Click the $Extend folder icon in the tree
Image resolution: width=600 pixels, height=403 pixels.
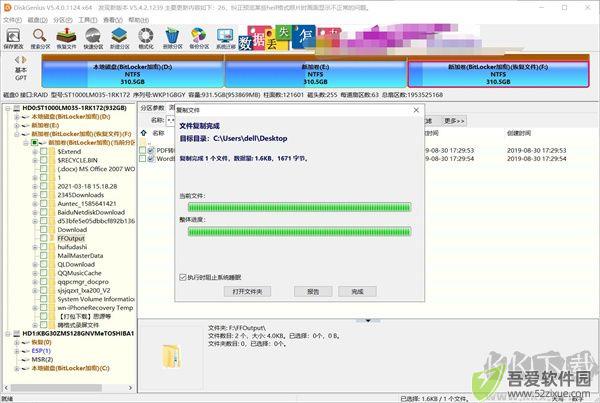tap(52, 152)
